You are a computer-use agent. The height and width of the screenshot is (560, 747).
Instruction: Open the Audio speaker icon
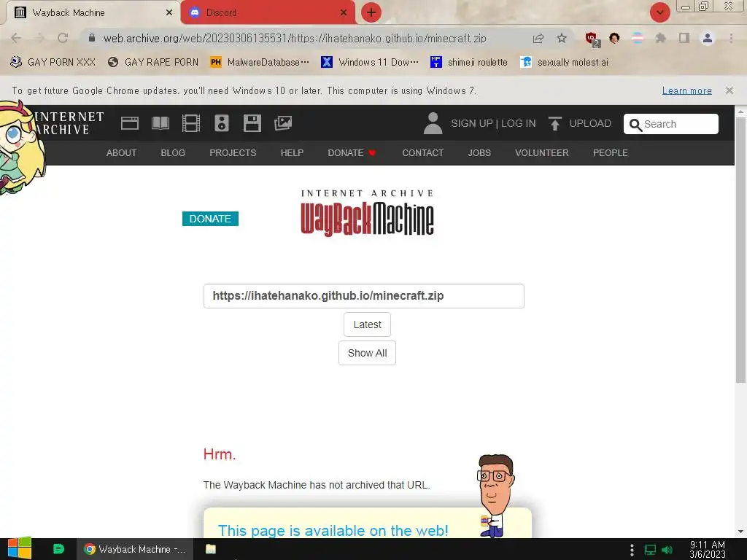pos(222,123)
